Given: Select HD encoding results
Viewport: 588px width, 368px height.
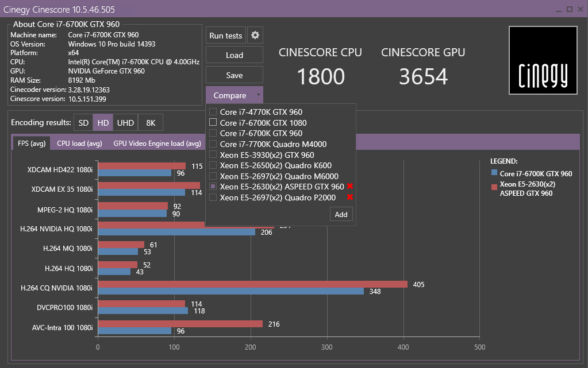Looking at the screenshot, I should 103,123.
